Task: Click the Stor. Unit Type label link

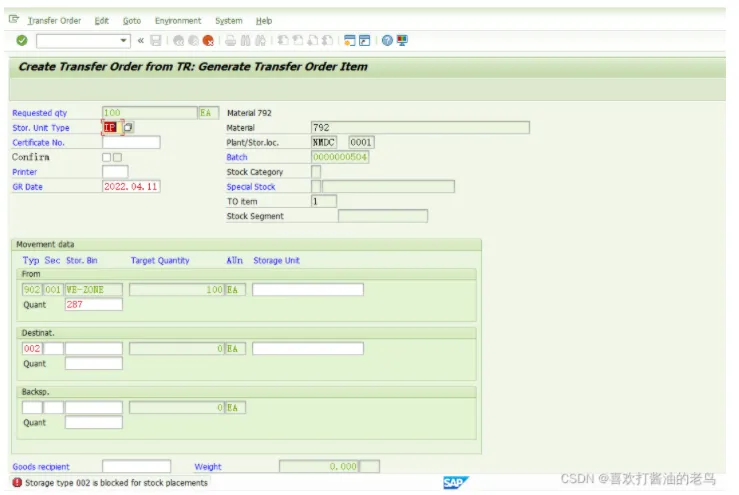Action: tap(41, 128)
